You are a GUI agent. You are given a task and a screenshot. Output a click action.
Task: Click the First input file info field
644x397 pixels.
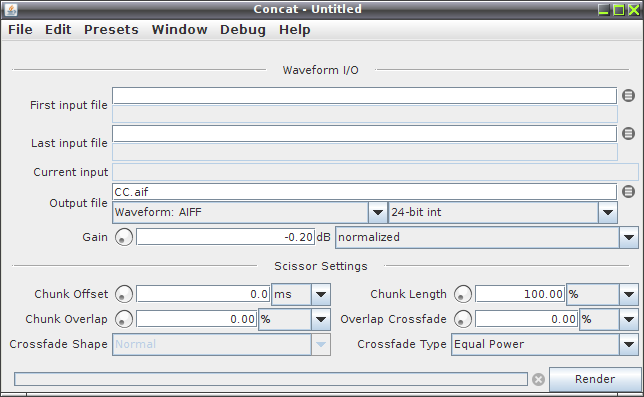[365, 114]
